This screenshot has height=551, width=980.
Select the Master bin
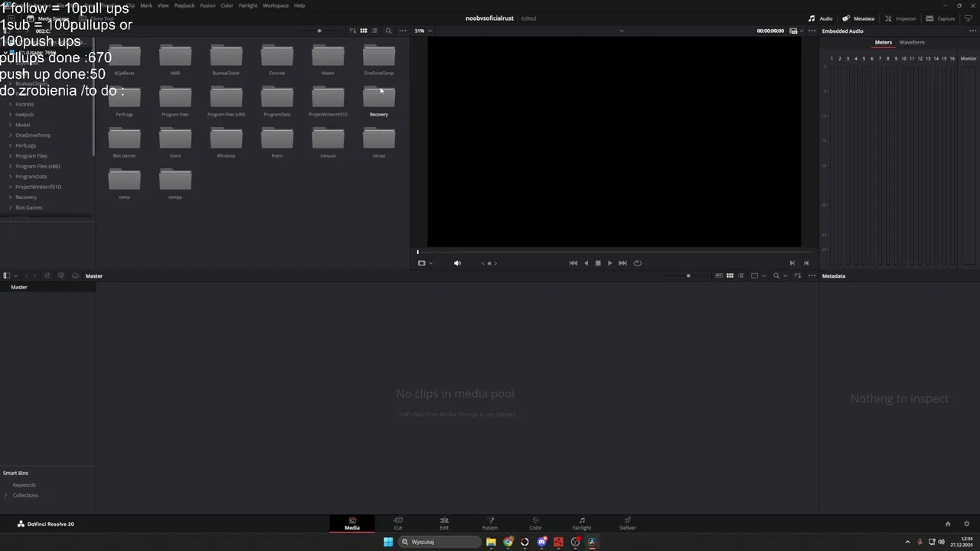coord(47,287)
